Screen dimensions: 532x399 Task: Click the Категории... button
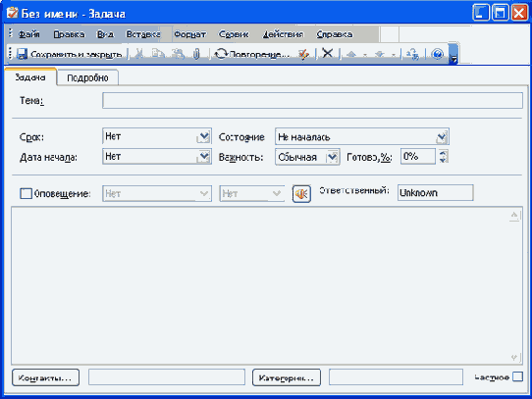[x=287, y=377]
